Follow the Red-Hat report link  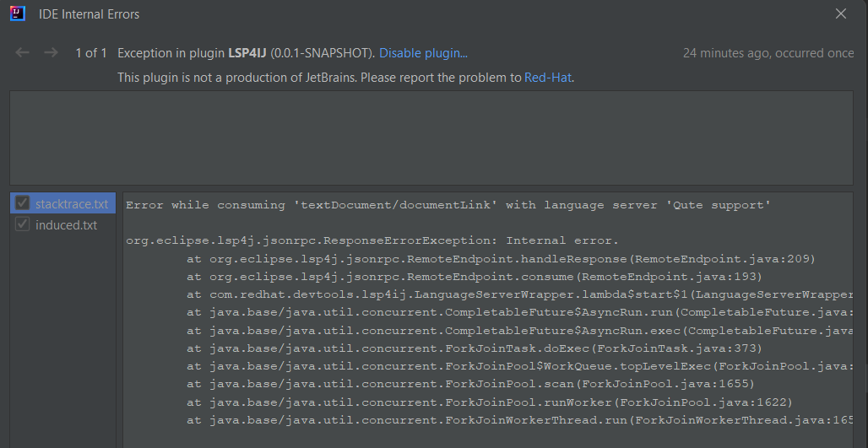coord(547,78)
